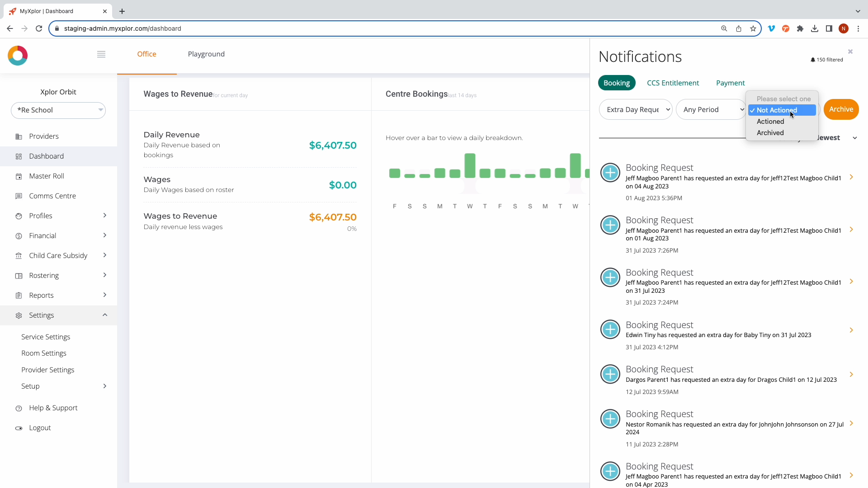Expand the Re School centre selector
Screen dimensions: 868x488
[58, 110]
